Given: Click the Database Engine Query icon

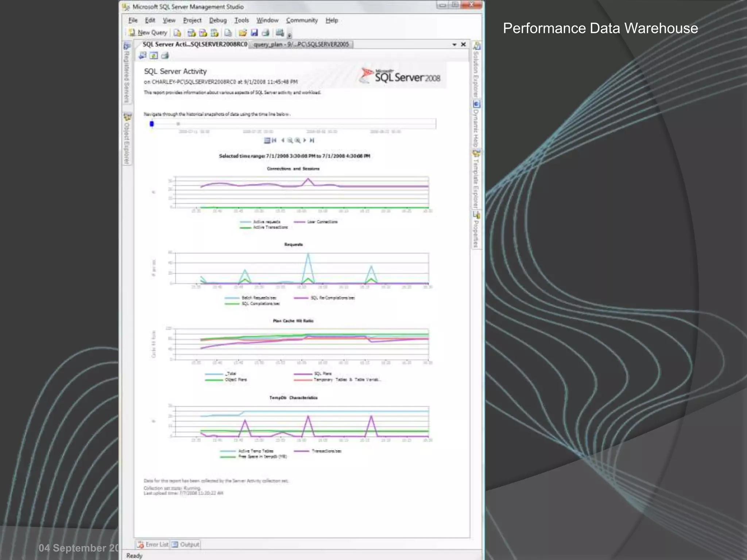Looking at the screenshot, I should [x=177, y=33].
